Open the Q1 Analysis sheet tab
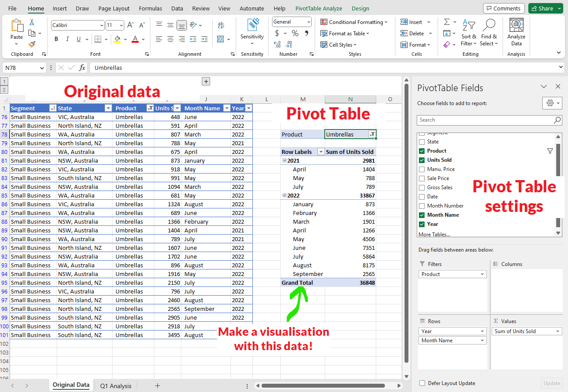Screen dimensions: 568x392 [116, 386]
